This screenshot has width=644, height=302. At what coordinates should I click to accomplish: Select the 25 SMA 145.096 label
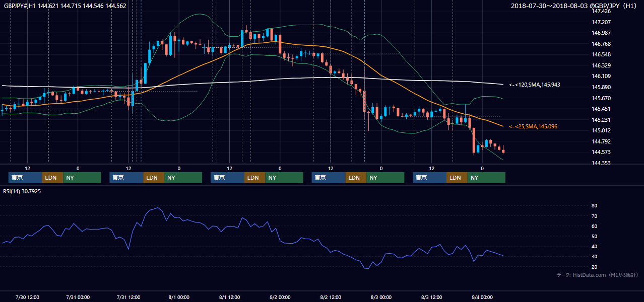[533, 126]
